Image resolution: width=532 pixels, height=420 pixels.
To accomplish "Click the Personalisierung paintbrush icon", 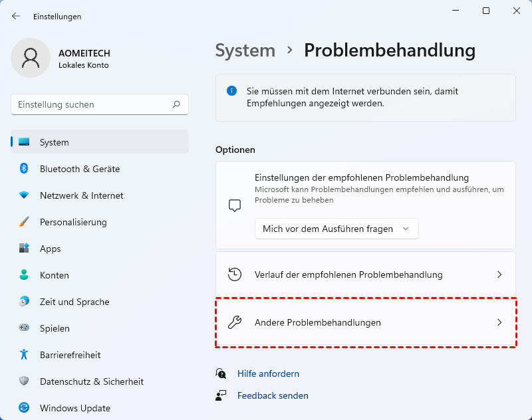I will (24, 222).
